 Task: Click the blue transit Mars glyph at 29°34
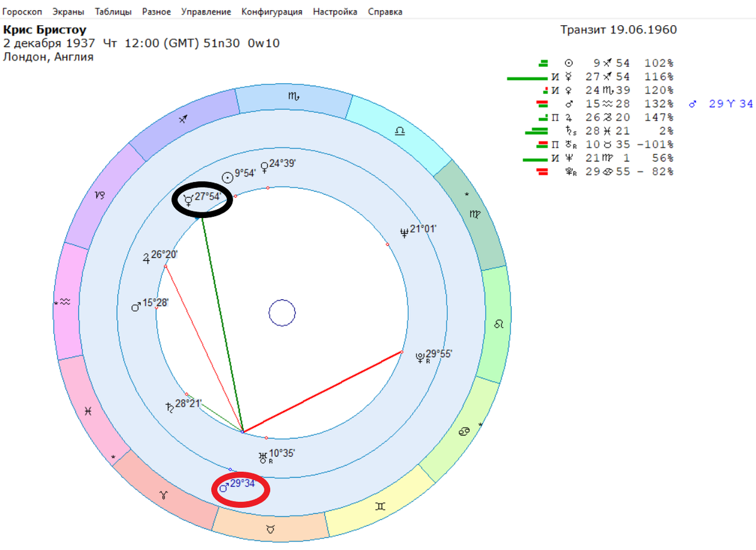click(224, 486)
